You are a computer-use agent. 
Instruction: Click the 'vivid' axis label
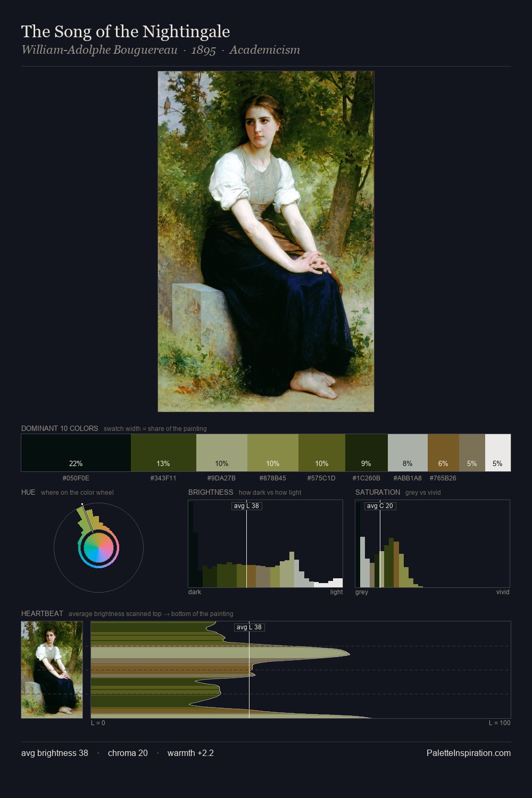pyautogui.click(x=503, y=592)
